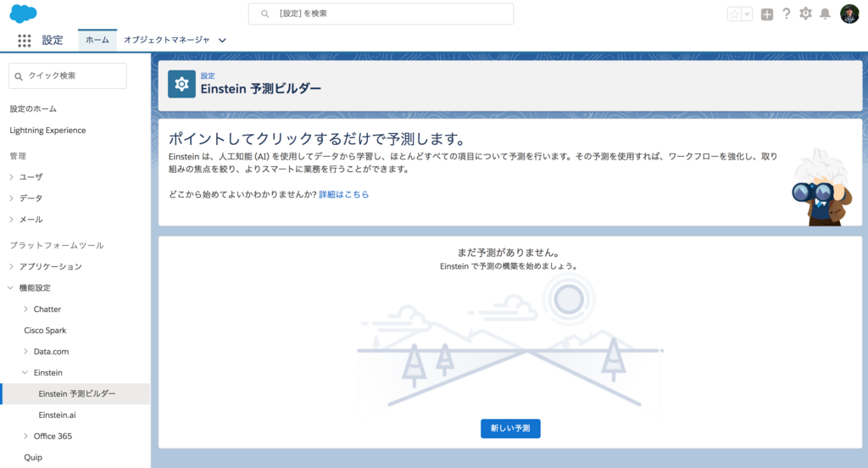Click the favorites star icon
Image resolution: width=868 pixels, height=468 pixels.
pyautogui.click(x=734, y=14)
